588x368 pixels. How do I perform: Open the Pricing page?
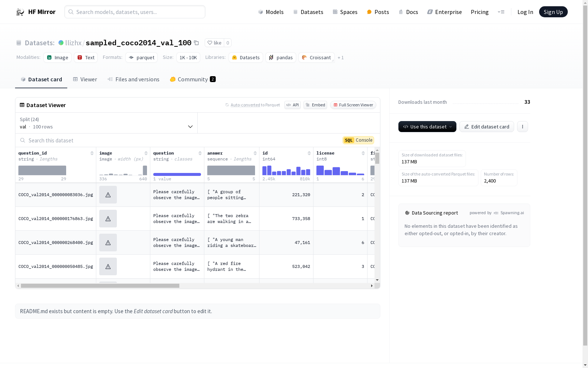480,12
